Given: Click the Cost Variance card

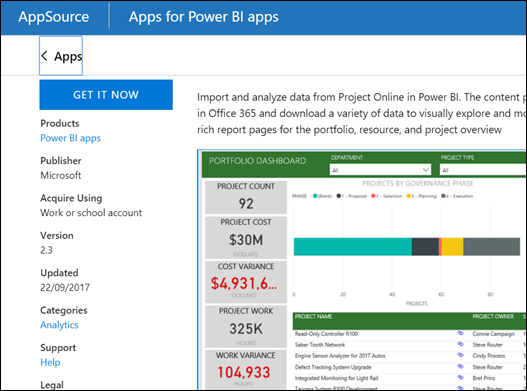Looking at the screenshot, I should [246, 282].
